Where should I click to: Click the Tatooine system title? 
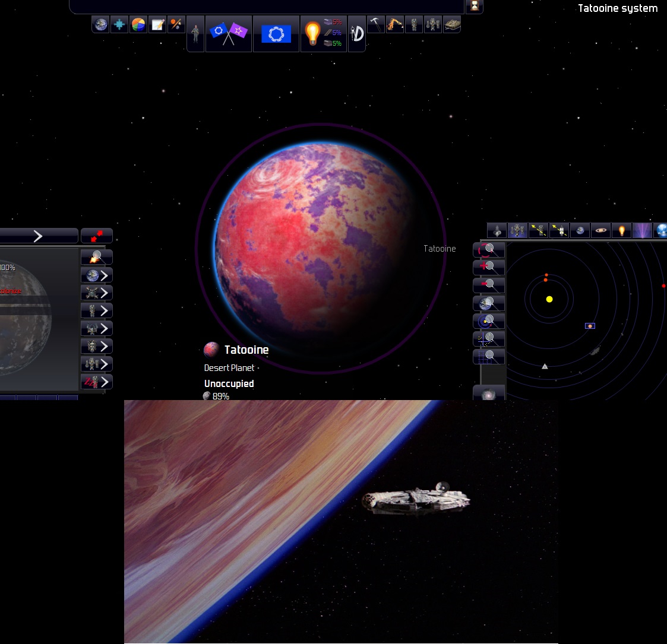pyautogui.click(x=617, y=8)
